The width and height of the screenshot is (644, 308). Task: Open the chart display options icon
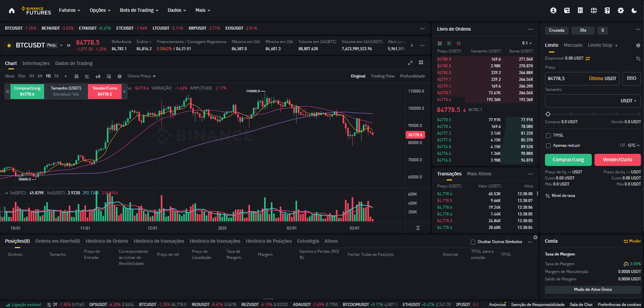(109, 76)
